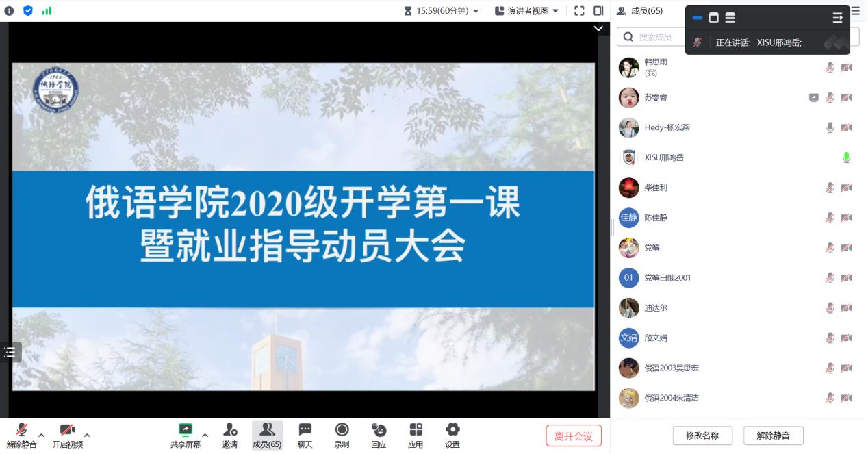This screenshot has width=868, height=454.
Task: Toggle microphone icon beside Hedy-杨宏燕
Action: coord(830,127)
